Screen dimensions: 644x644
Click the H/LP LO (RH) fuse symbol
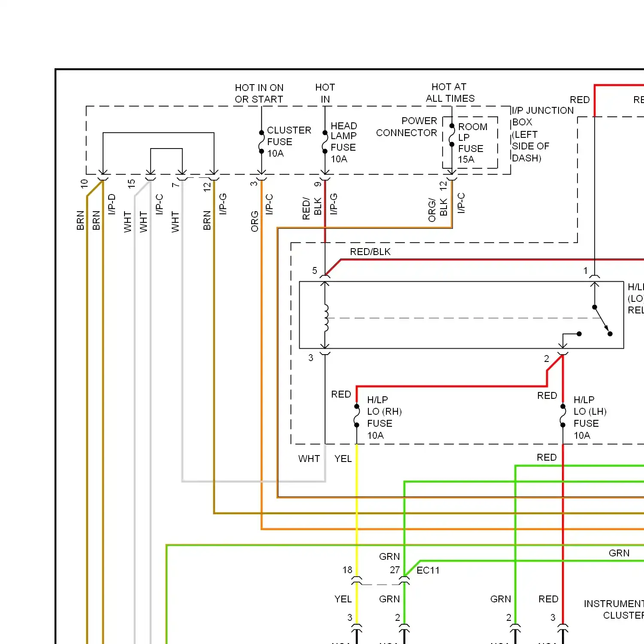[x=357, y=416]
